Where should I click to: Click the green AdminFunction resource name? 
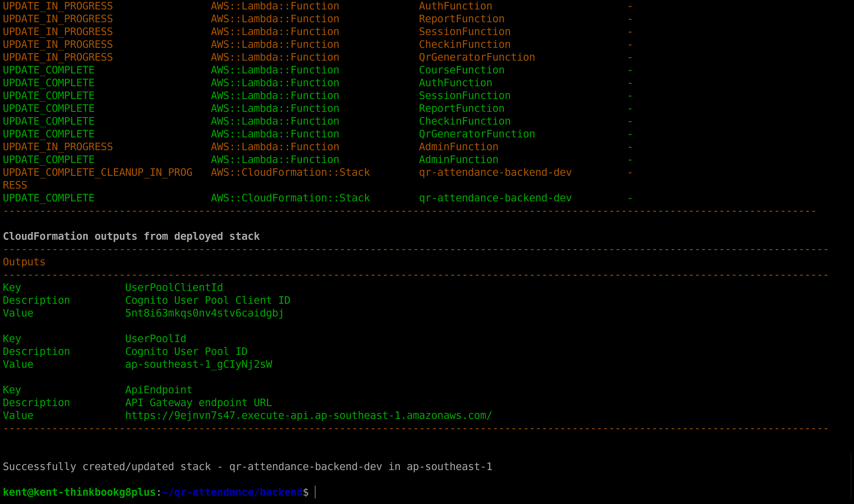tap(458, 160)
